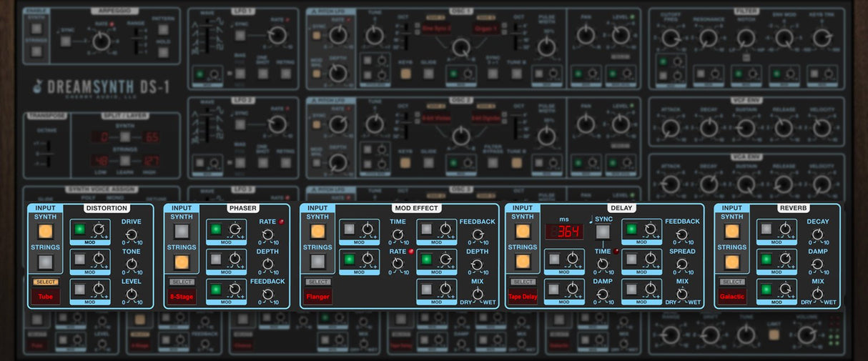Viewport: 868px width, 361px height.
Task: Toggle the Synth input button for Distortion
Action: point(45,232)
